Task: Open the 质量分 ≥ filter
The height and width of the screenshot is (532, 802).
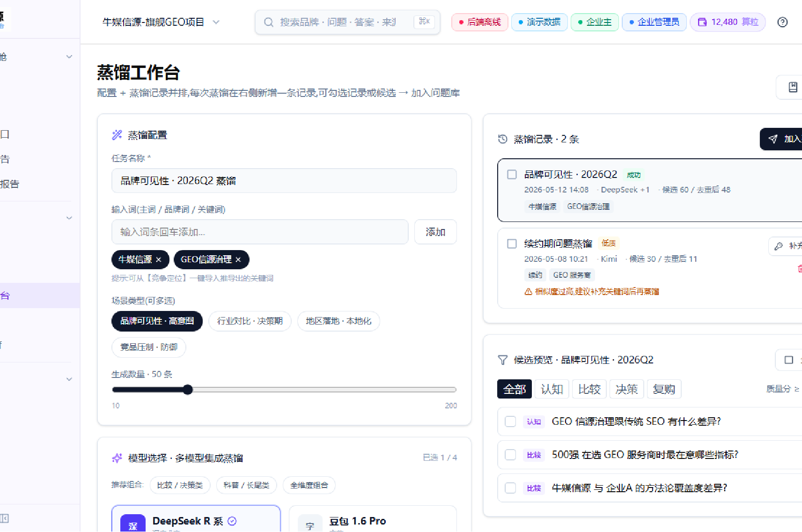Action: 783,389
